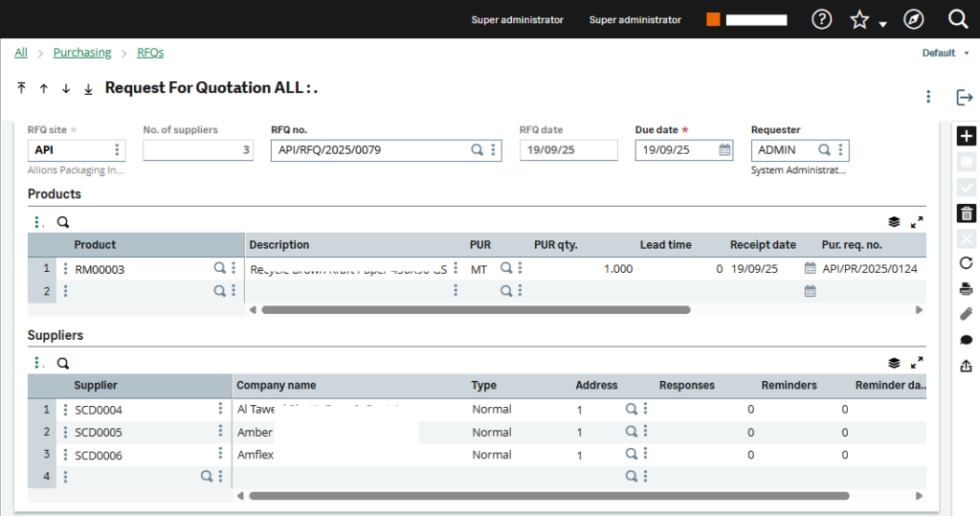
Task: Open the compass navigation icon
Action: pos(914,19)
